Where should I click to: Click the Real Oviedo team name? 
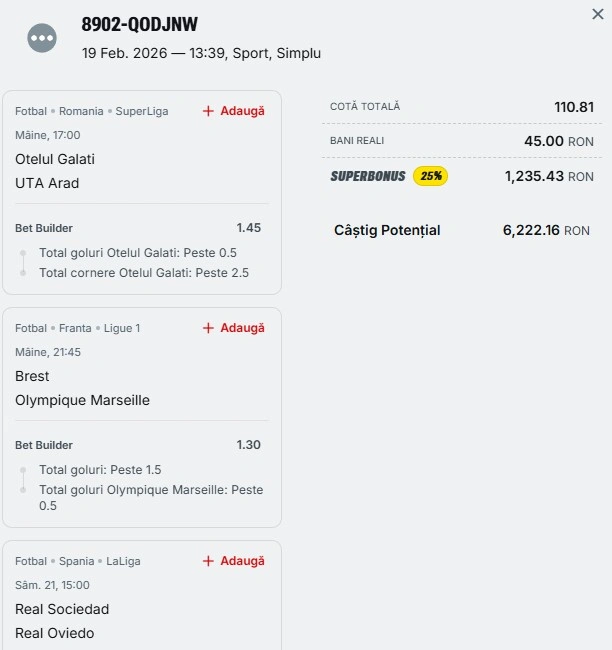(55, 633)
